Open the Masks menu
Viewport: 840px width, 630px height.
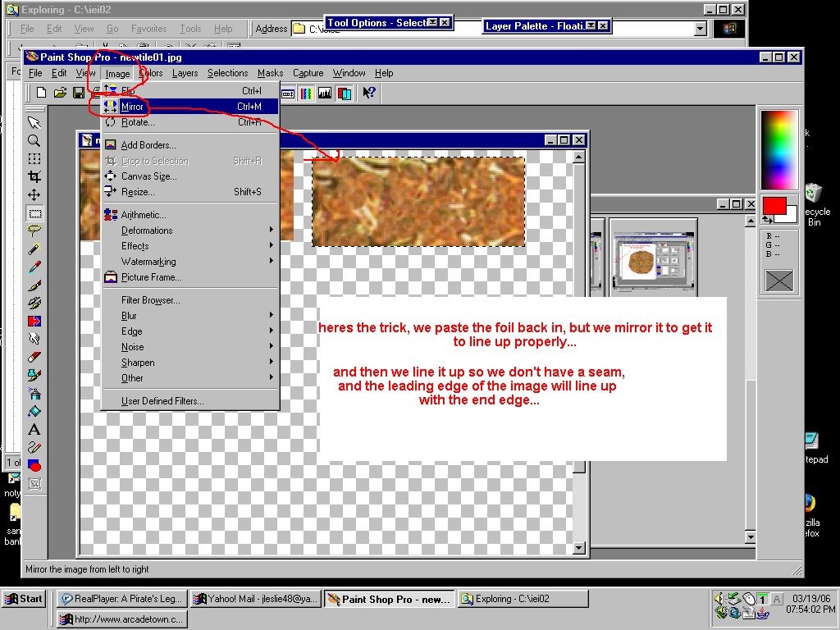pyautogui.click(x=270, y=73)
